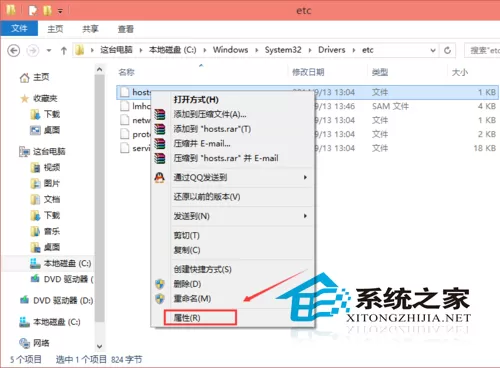
Task: Select the lmhosts file row
Action: coord(307,106)
